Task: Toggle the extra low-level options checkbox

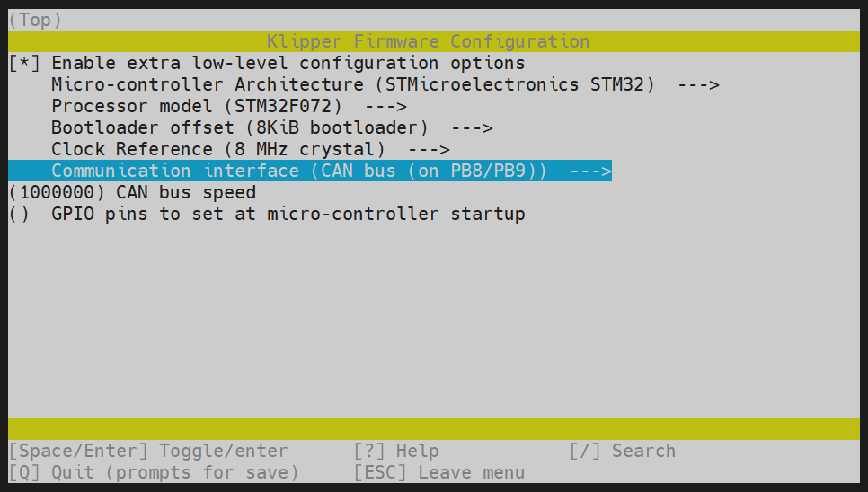Action: (x=24, y=64)
